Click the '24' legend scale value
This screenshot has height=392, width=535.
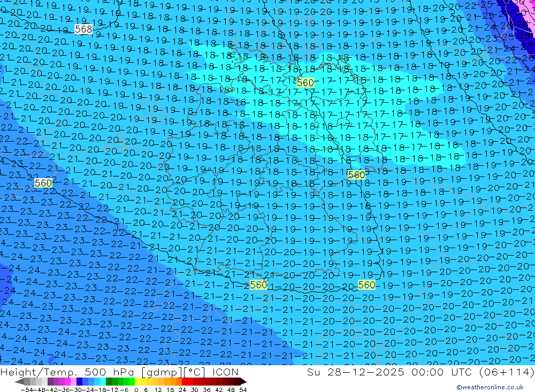tap(182, 390)
